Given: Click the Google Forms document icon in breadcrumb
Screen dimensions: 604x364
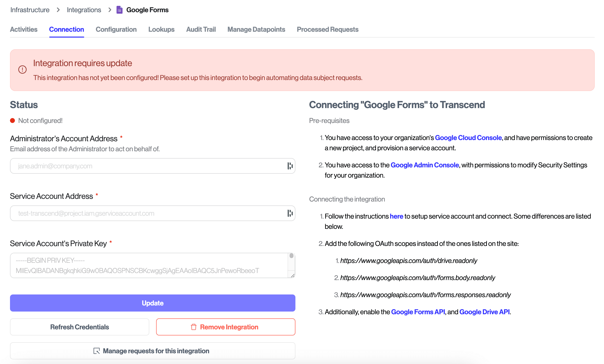Looking at the screenshot, I should pos(119,10).
